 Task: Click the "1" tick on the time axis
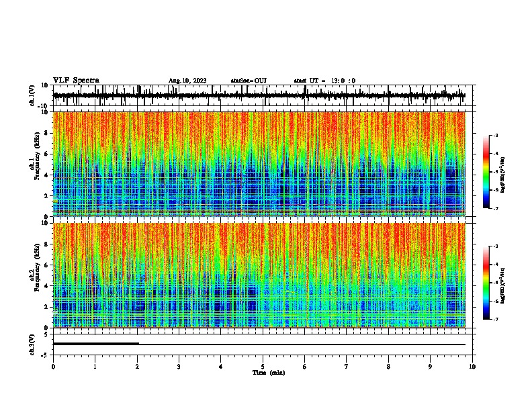[x=95, y=367]
